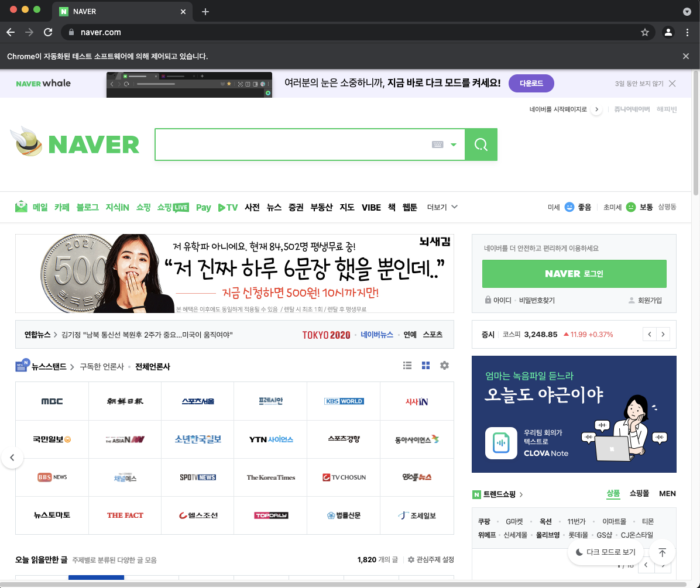Image resolution: width=700 pixels, height=588 pixels.
Task: Click the 회원가입 sign-up link
Action: 650,300
